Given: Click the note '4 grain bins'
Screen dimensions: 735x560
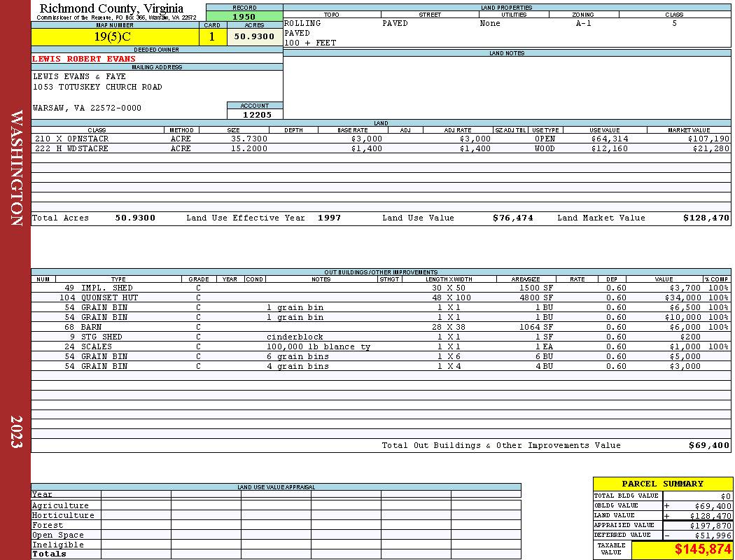Looking at the screenshot, I should click(x=297, y=367).
